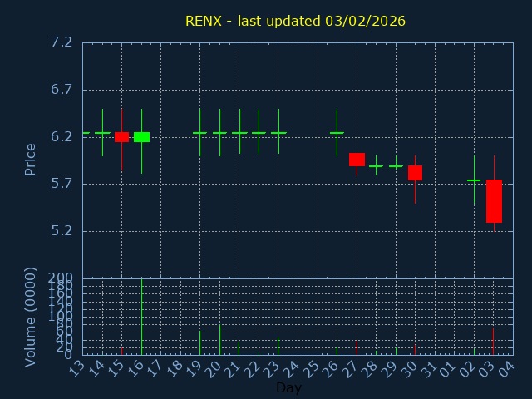Click the red candlestick on day 30
Viewport: 532px width, 399px height.
(415, 173)
